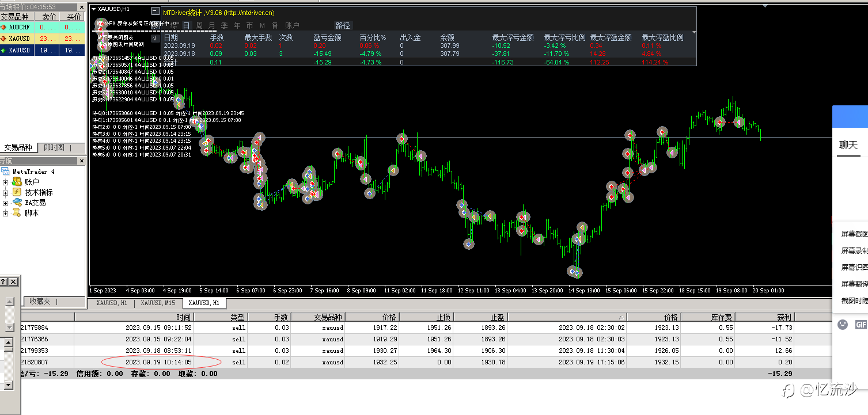Viewport: 868px width, 415px height.
Task: Expand the 技术指标 tree node
Action: coord(6,192)
